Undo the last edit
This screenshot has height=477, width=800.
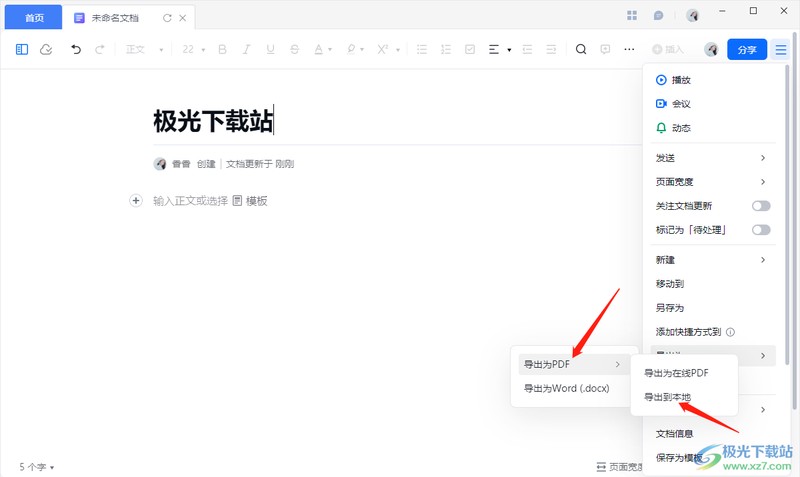[76, 49]
